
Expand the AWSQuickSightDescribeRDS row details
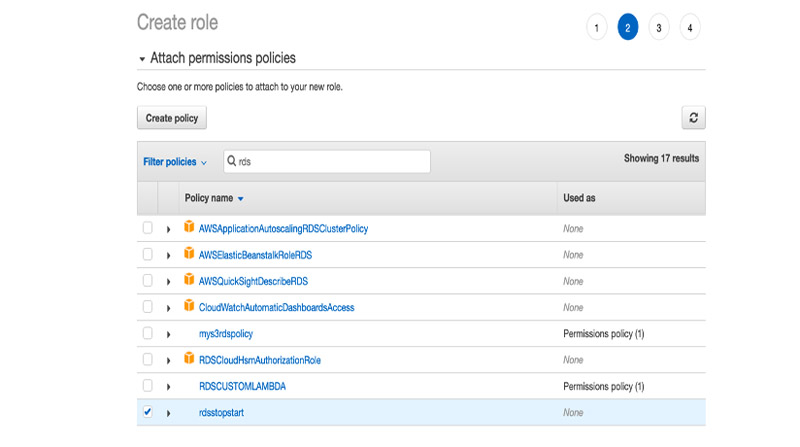[168, 282]
